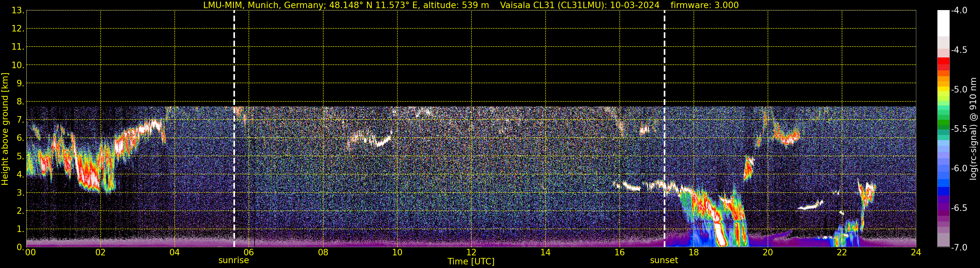Viewport: 980px width, 268px height.
Task: Click the '-6.5' colorbar label
Action: [x=959, y=208]
